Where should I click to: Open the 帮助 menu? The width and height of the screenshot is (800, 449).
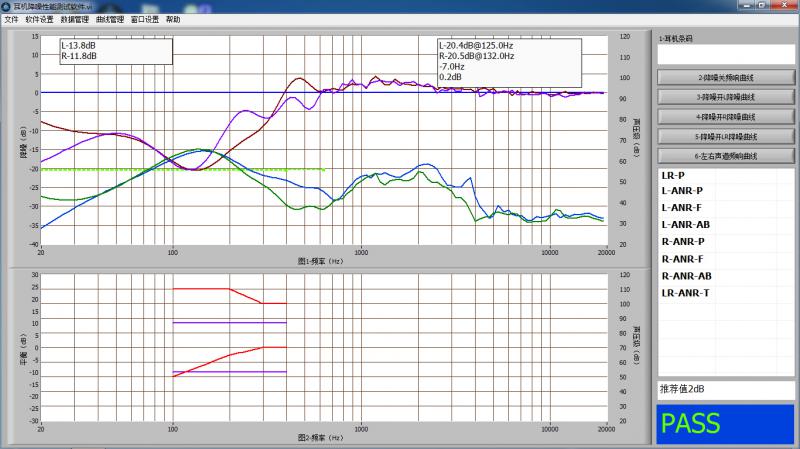point(174,19)
